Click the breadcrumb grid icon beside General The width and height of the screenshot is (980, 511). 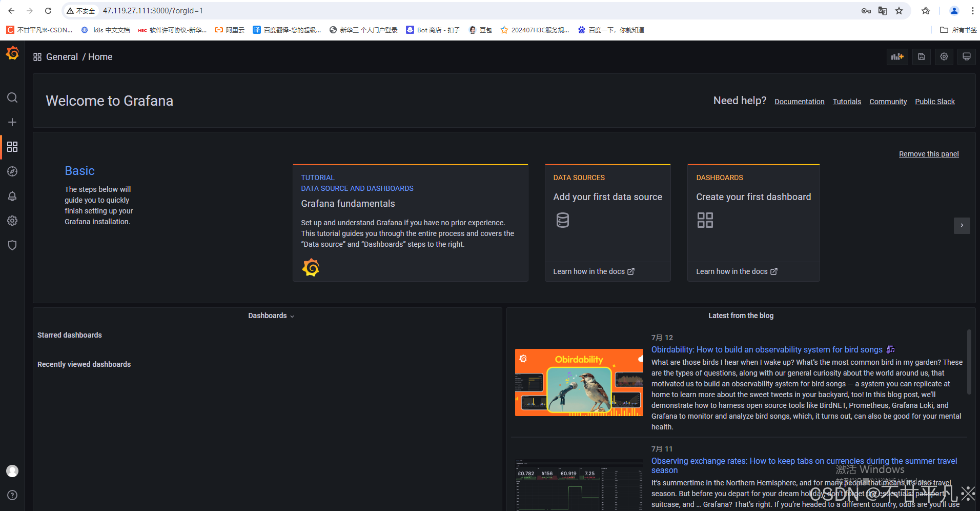click(37, 57)
